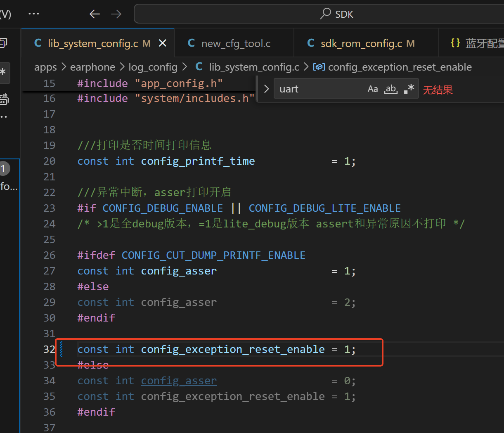Click the CONFIG_DEBUG_ENABLE macro
This screenshot has width=504, height=433.
tap(163, 208)
